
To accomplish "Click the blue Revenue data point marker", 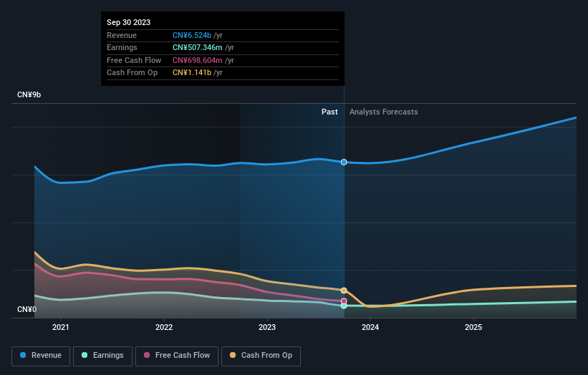I will click(344, 162).
